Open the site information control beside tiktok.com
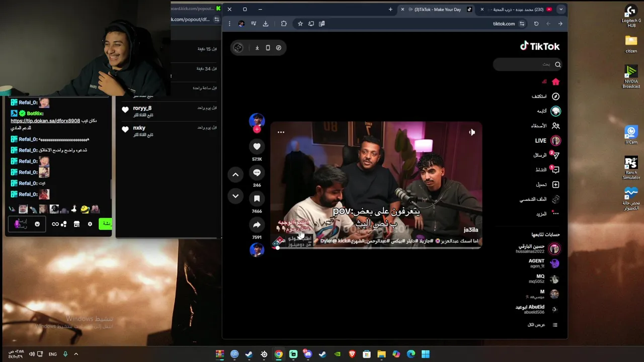Screen dimensions: 644x362 [x=522, y=24]
